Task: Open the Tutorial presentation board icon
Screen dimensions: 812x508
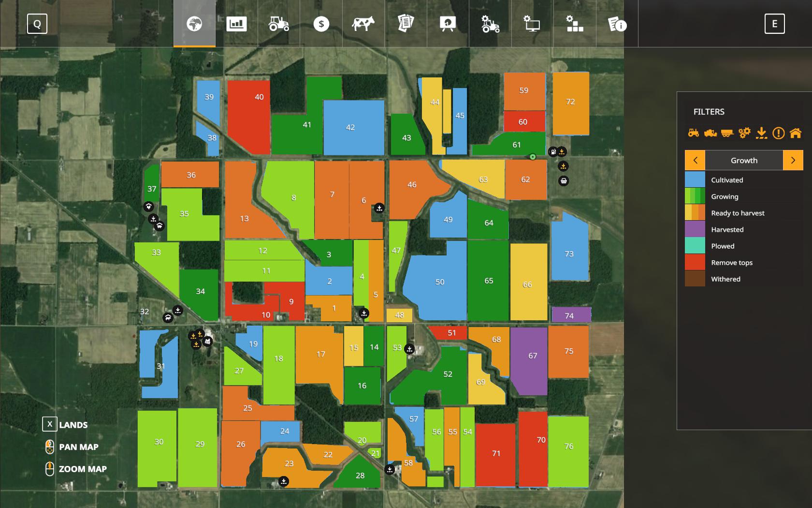Action: click(448, 24)
